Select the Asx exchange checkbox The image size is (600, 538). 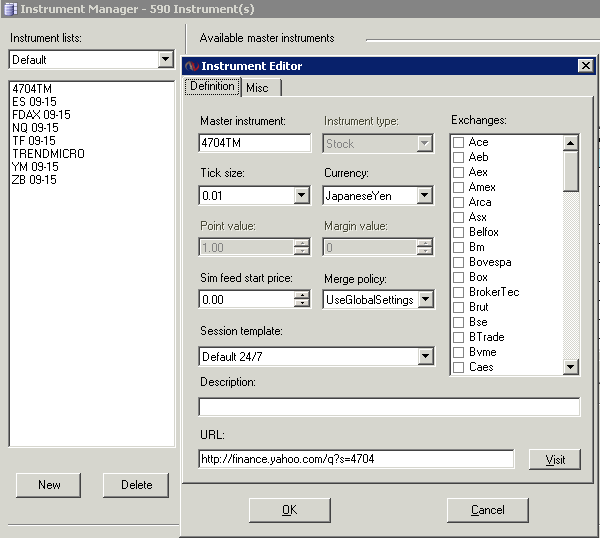tap(458, 217)
